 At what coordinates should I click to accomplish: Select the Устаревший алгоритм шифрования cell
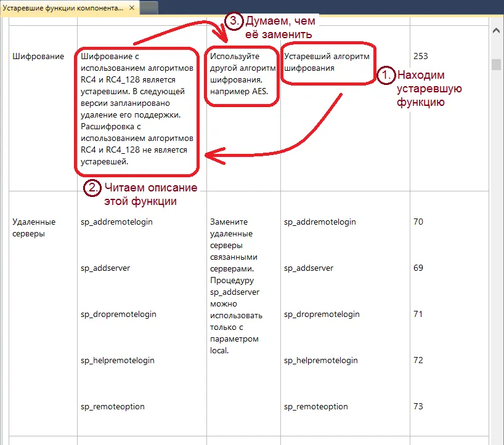[327, 62]
